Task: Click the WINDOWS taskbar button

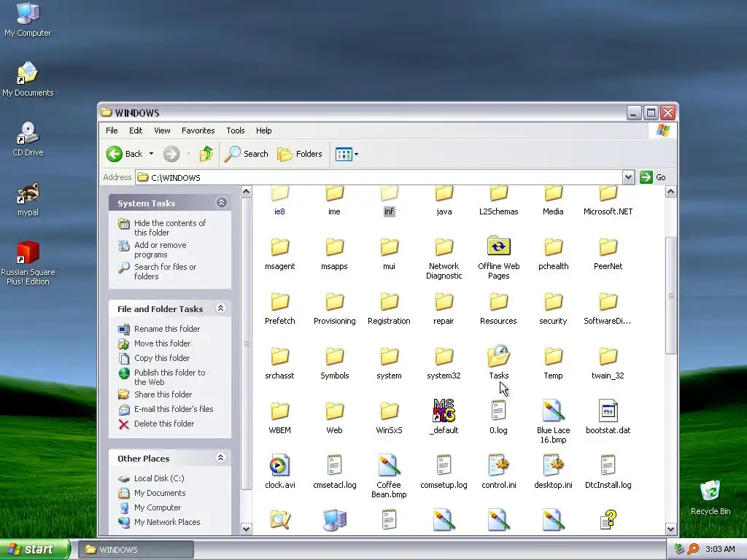Action: (x=135, y=550)
